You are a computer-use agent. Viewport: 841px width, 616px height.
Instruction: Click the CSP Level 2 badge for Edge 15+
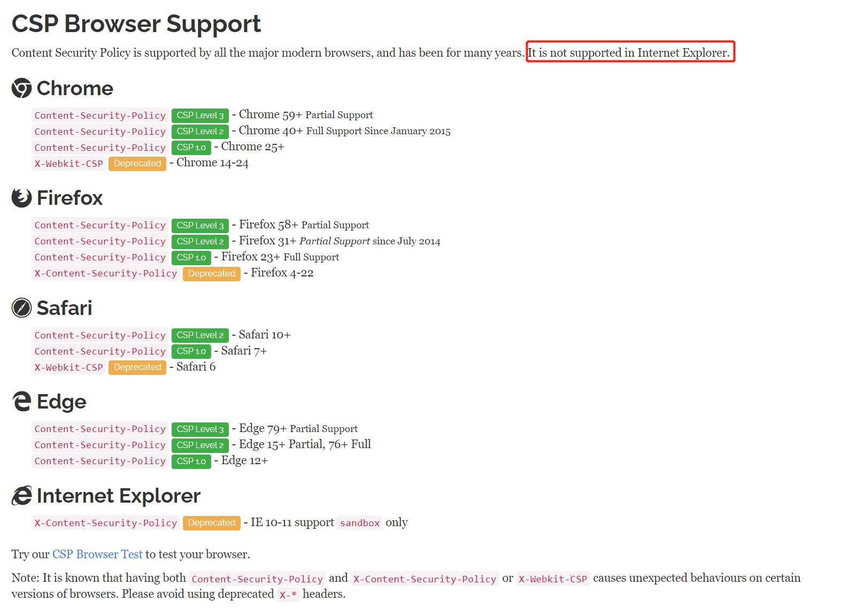tap(200, 445)
